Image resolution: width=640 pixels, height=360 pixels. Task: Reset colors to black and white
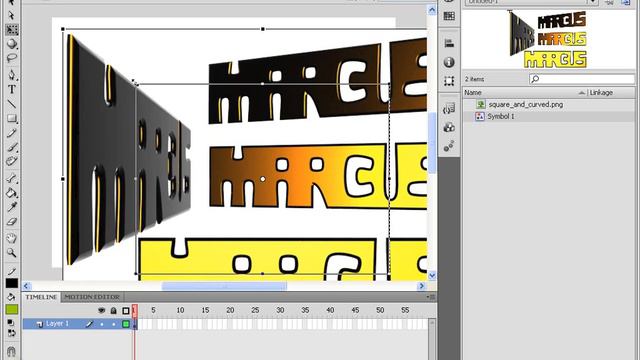click(11, 323)
